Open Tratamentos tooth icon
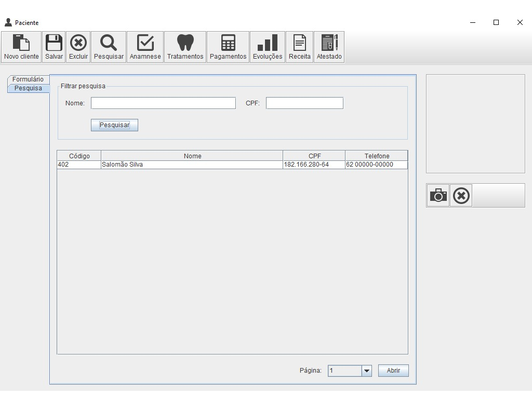The width and height of the screenshot is (532, 409). tap(185, 47)
